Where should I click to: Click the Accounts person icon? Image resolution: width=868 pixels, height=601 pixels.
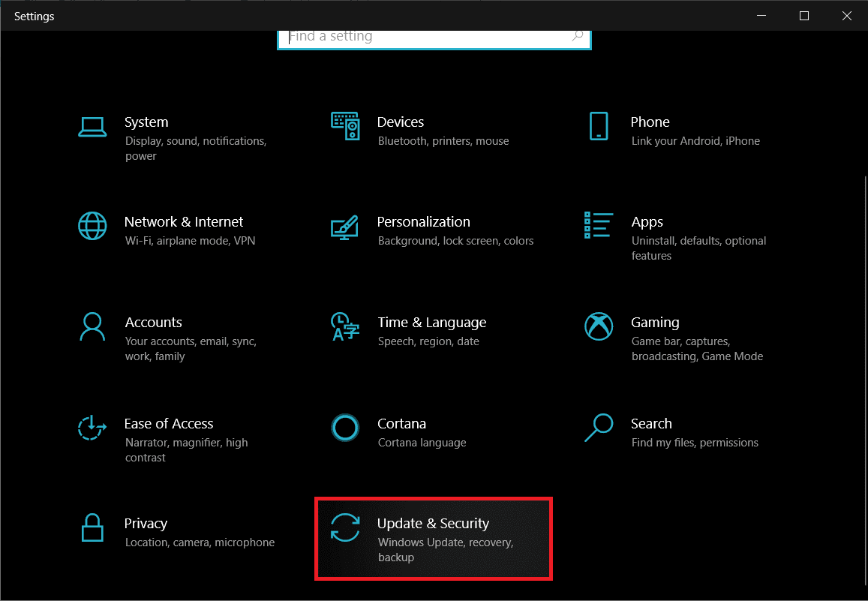(92, 326)
